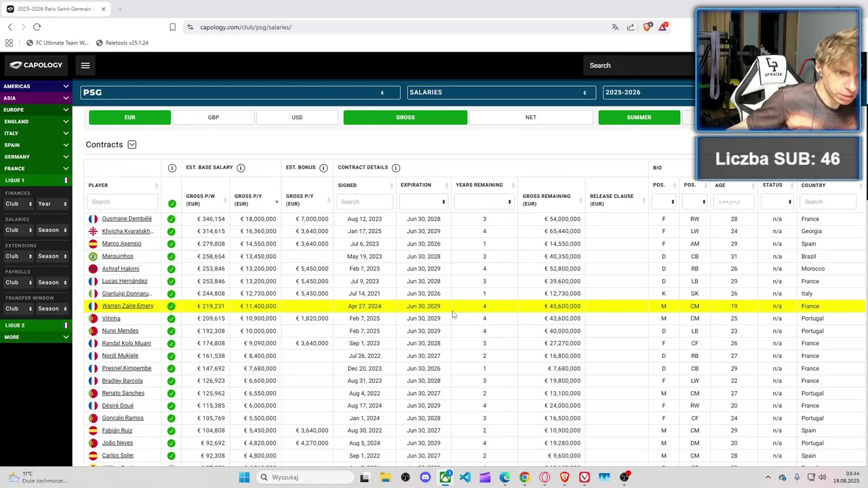Click the player name filter search field

[x=123, y=201]
